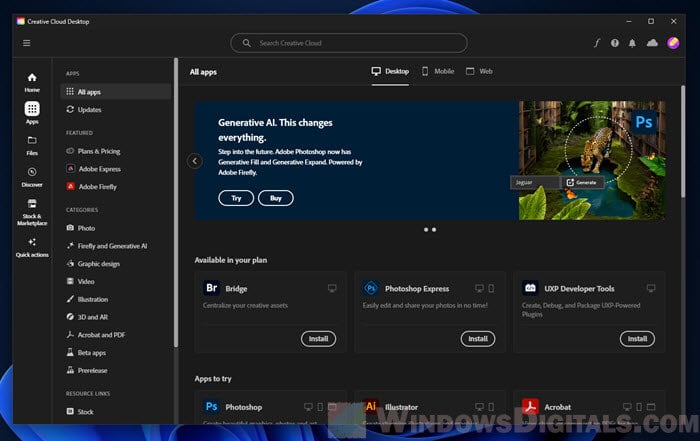This screenshot has height=441, width=700.
Task: Open Adobe Express in sidebar
Action: point(94,169)
